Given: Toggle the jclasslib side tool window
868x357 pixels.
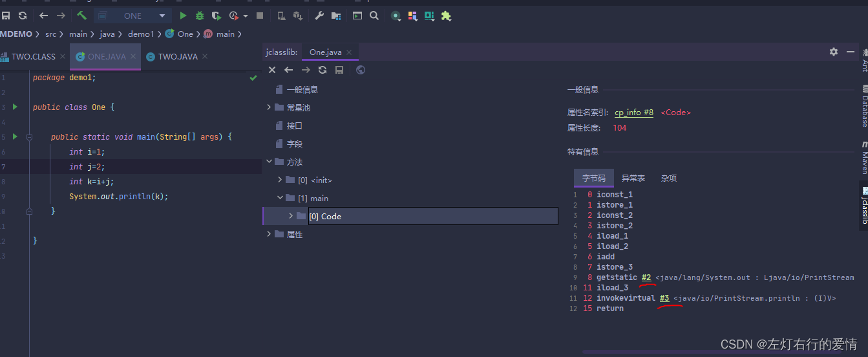Looking at the screenshot, I should pos(863,205).
